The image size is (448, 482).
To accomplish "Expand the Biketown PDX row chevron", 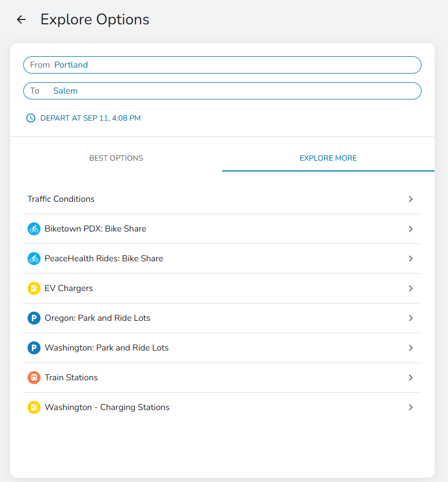I will point(411,229).
